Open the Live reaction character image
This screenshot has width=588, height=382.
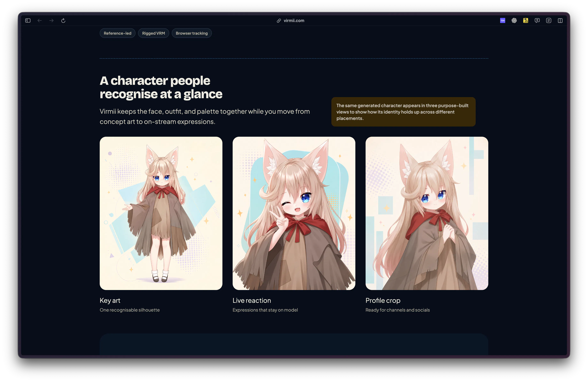coord(294,213)
